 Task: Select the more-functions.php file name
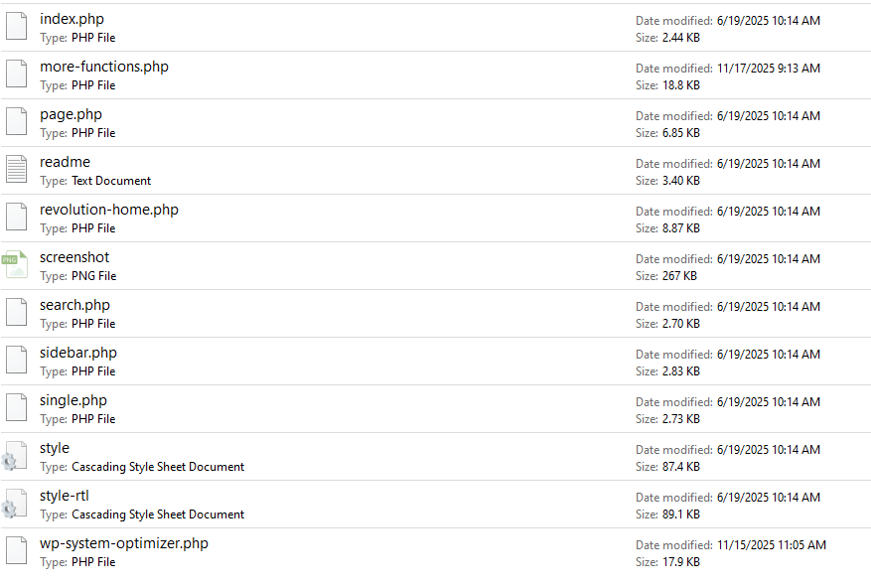104,67
